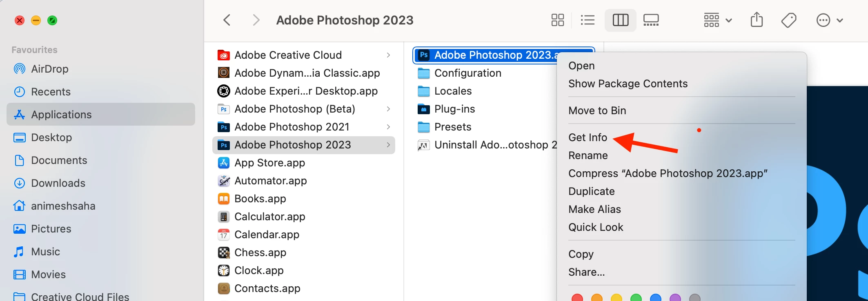The width and height of the screenshot is (868, 301).
Task: Click the Favourites sidebar heading
Action: point(34,50)
